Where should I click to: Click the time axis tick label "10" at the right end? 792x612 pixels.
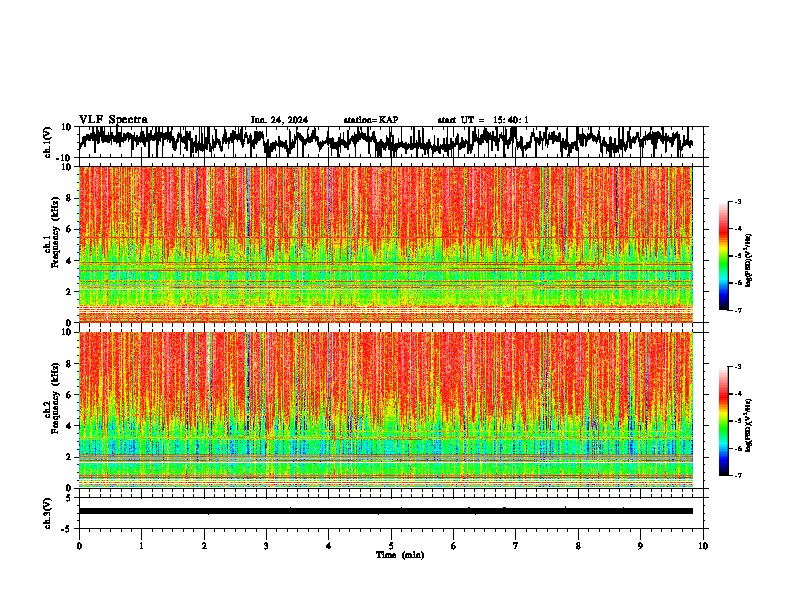click(x=703, y=546)
